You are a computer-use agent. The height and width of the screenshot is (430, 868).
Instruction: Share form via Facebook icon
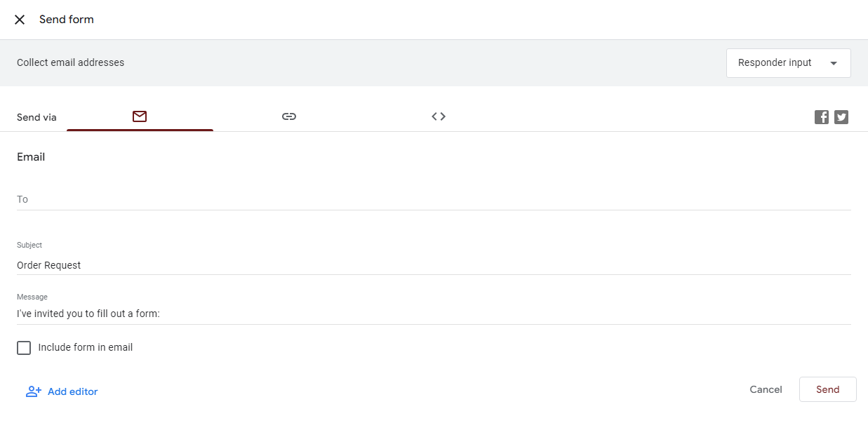822,117
